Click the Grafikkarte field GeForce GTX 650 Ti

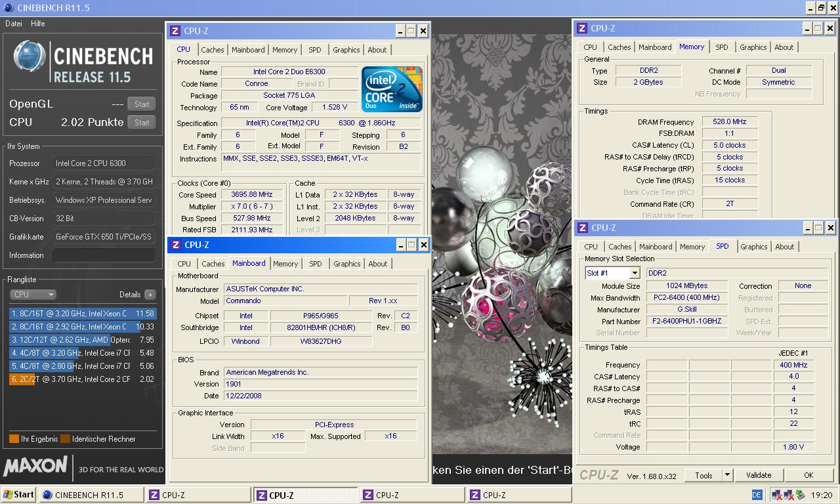(x=104, y=237)
